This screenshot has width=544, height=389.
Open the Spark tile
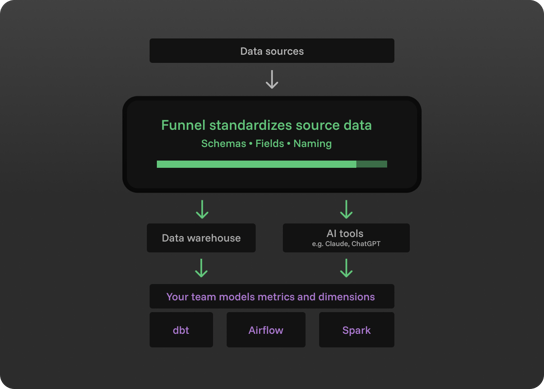click(x=357, y=330)
